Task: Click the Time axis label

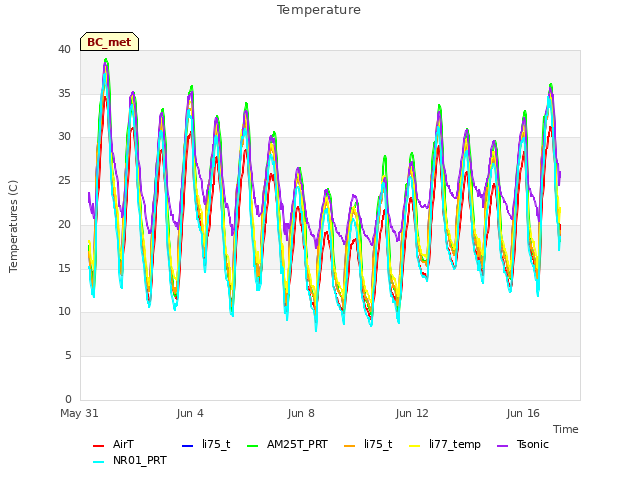Action: [x=566, y=429]
